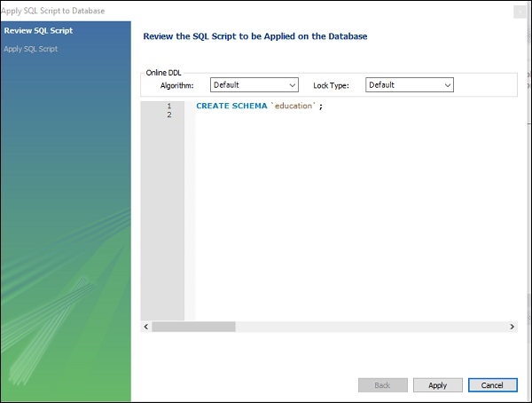Select the Review SQL Script step
Viewport: 532px width, 403px height.
38,30
